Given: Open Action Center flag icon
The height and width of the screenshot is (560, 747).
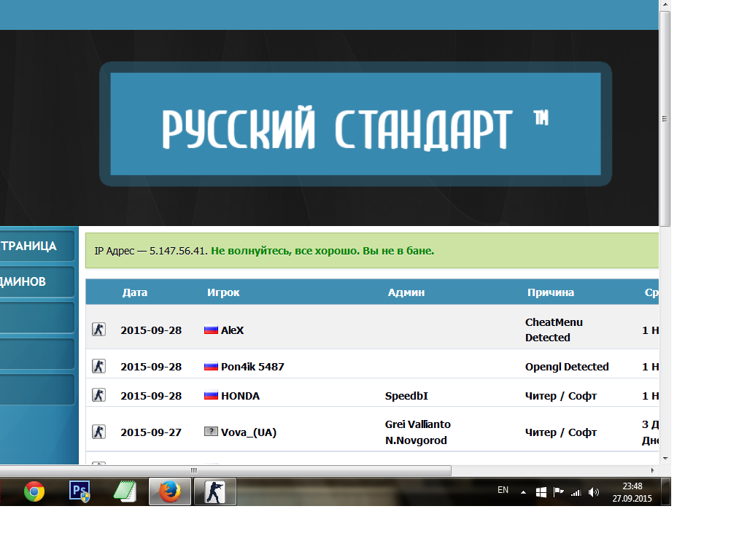Looking at the screenshot, I should [559, 492].
